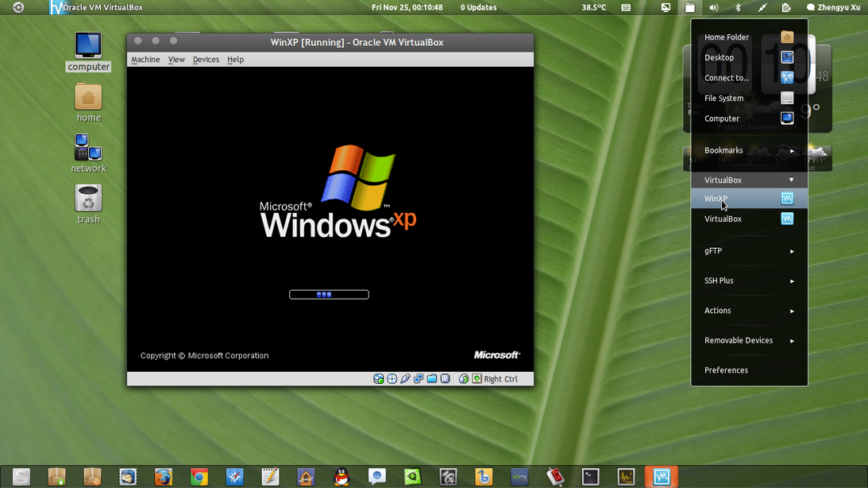
Task: Click the optical disc (CD) icon in VM status bar
Action: tap(392, 379)
